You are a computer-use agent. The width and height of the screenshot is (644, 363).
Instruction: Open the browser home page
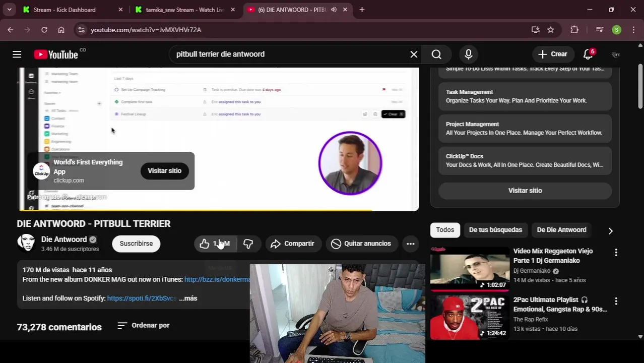pos(61,30)
